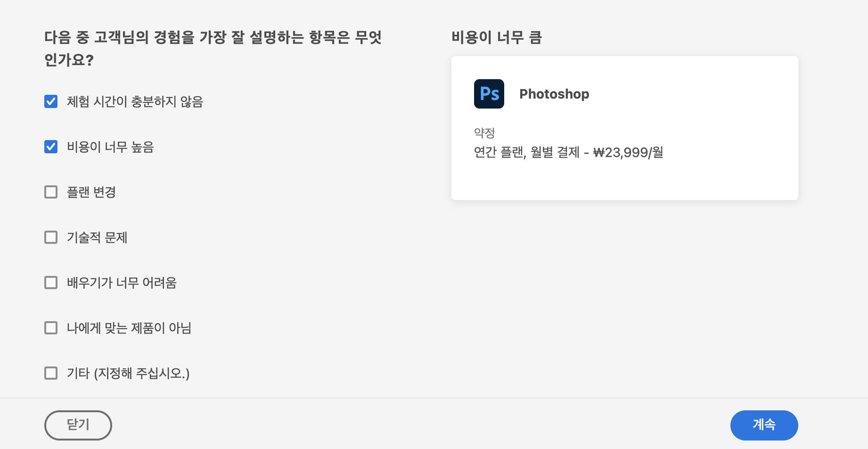This screenshot has height=449, width=868.
Task: Click the 비용이 너무 큼 heading
Action: (497, 37)
